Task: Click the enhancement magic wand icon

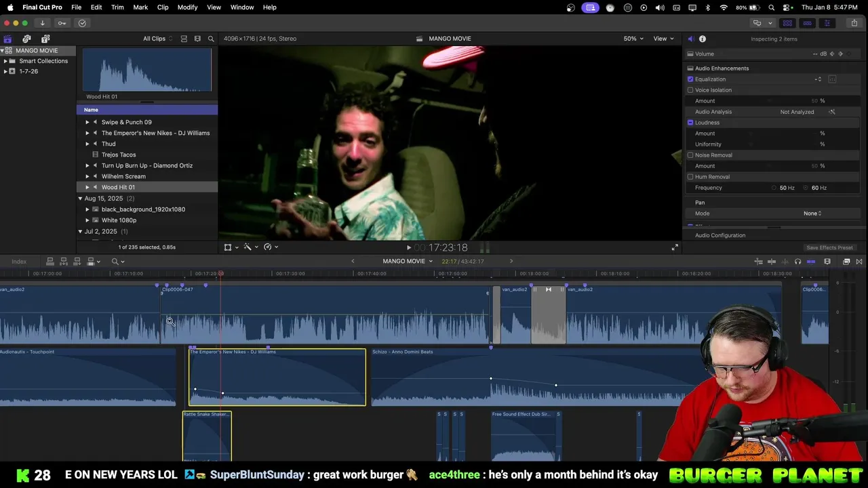Action: coord(248,247)
